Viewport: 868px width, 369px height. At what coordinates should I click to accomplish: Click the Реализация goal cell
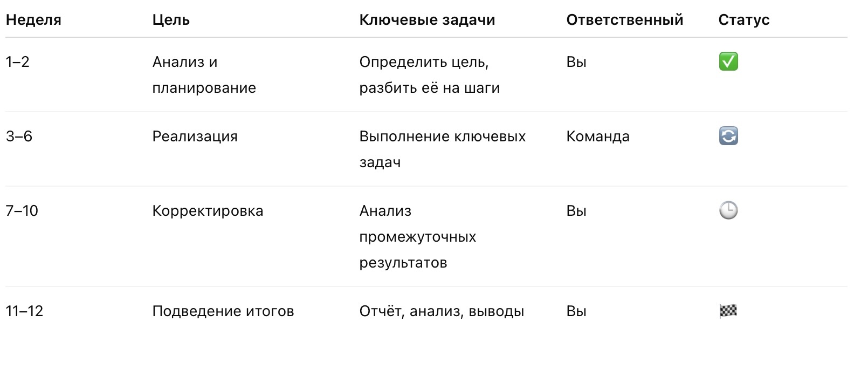[x=195, y=136]
